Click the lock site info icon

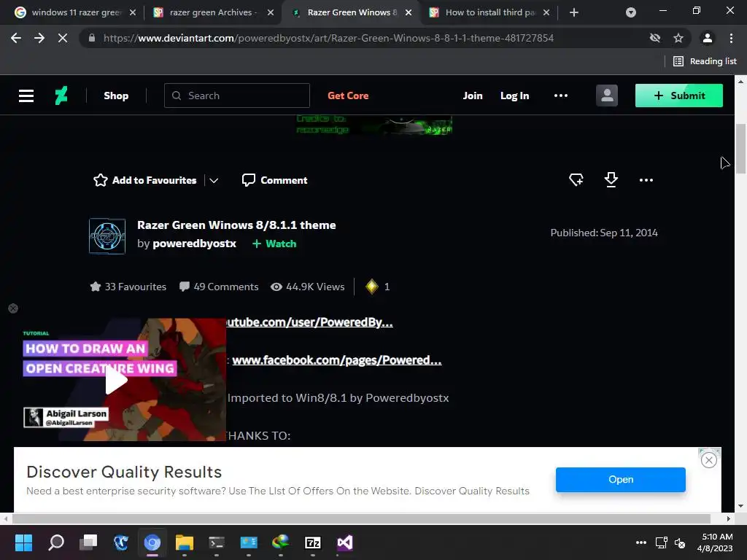(92, 38)
